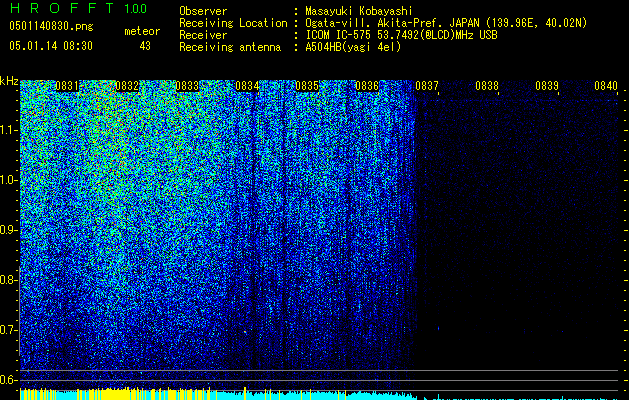Click the 1.0 kHz axis label
Image resolution: width=629 pixels, height=400 pixels.
(x=9, y=180)
